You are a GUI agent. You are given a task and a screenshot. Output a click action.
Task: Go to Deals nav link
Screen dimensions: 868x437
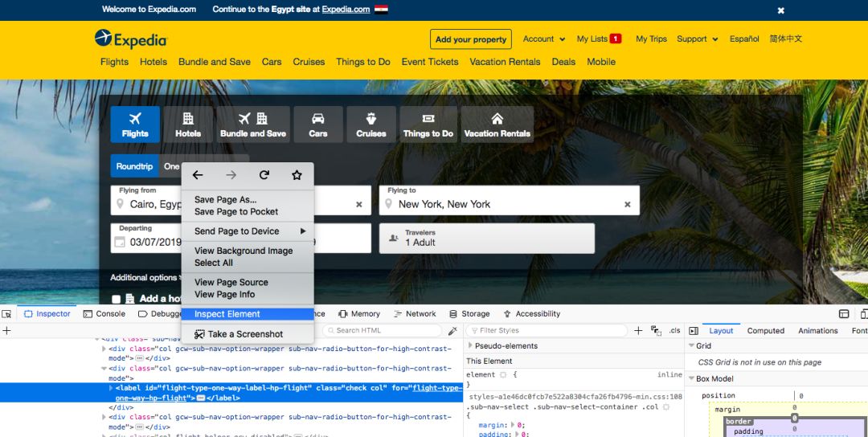point(563,62)
